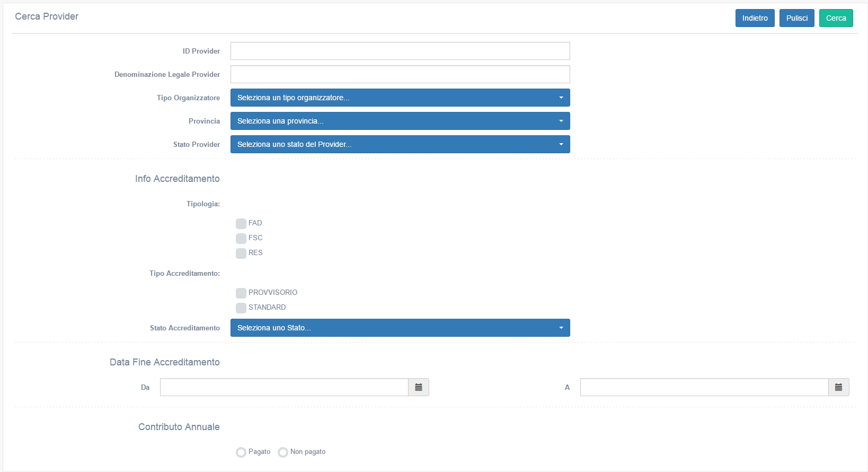Screen dimensions: 868x472
Task: Click the Tipologia: label
Action: pos(203,204)
